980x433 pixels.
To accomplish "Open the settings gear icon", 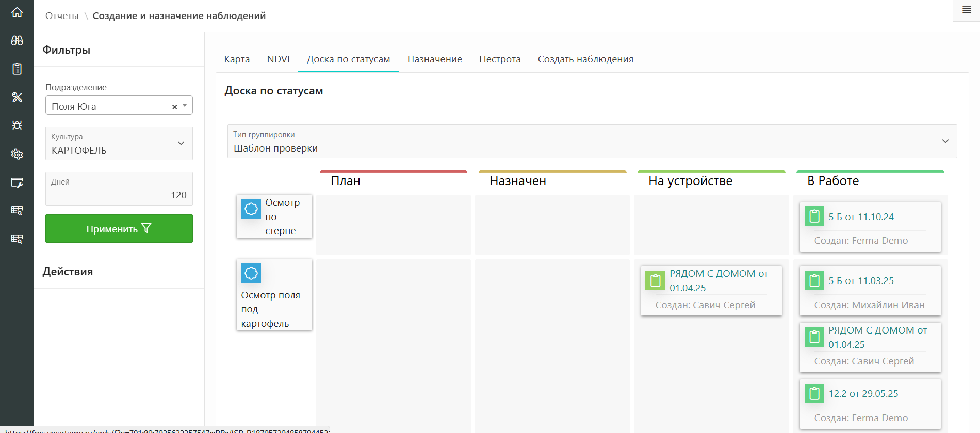I will (x=17, y=154).
